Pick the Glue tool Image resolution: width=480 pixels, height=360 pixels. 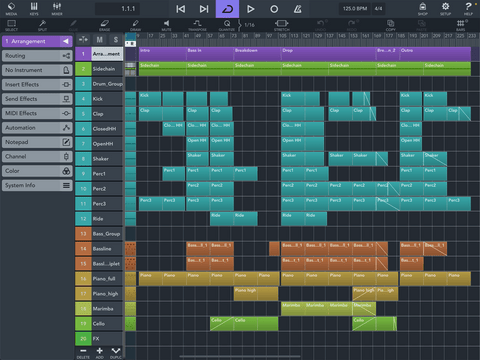(73, 25)
